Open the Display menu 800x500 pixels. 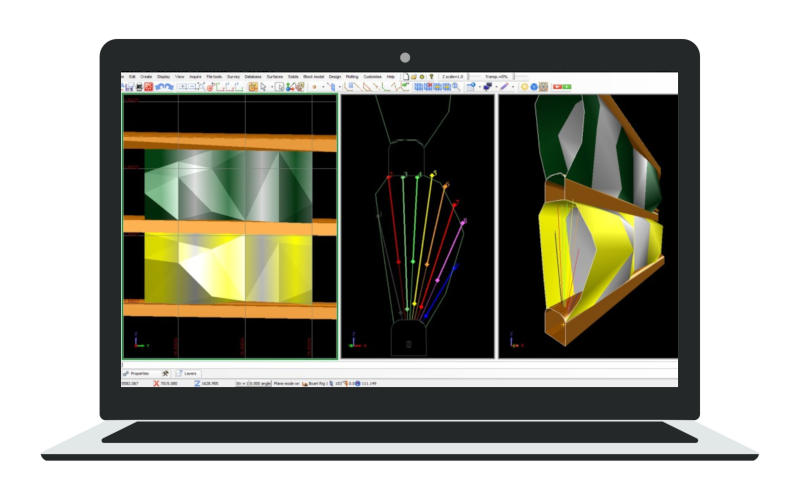pyautogui.click(x=163, y=77)
